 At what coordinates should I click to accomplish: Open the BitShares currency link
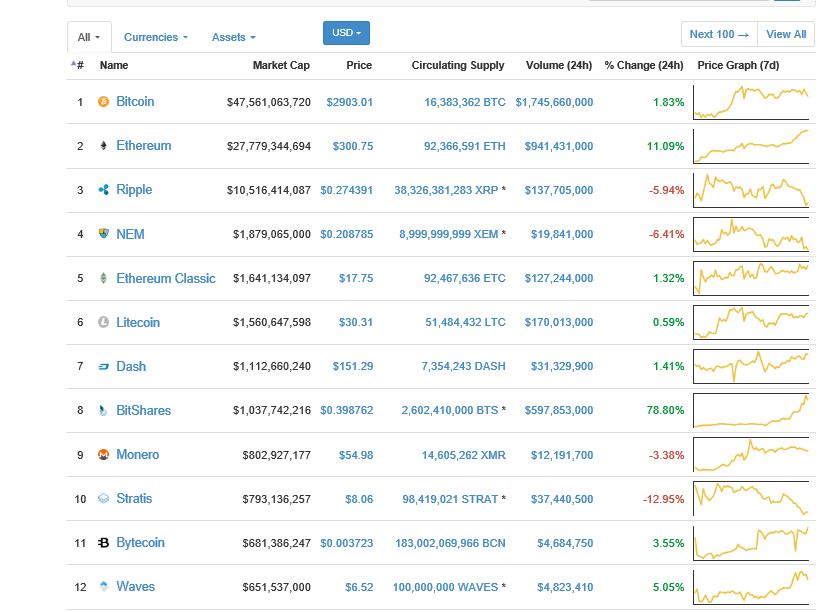point(144,410)
